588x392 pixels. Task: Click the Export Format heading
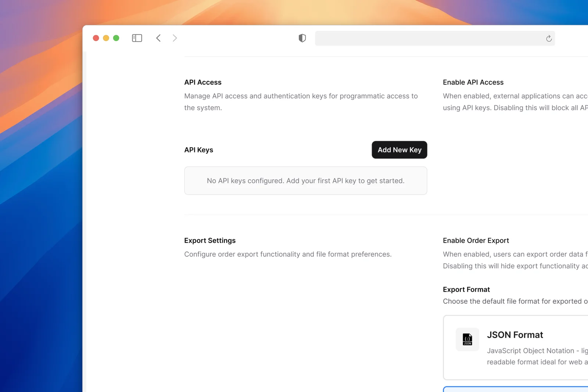[x=466, y=289]
